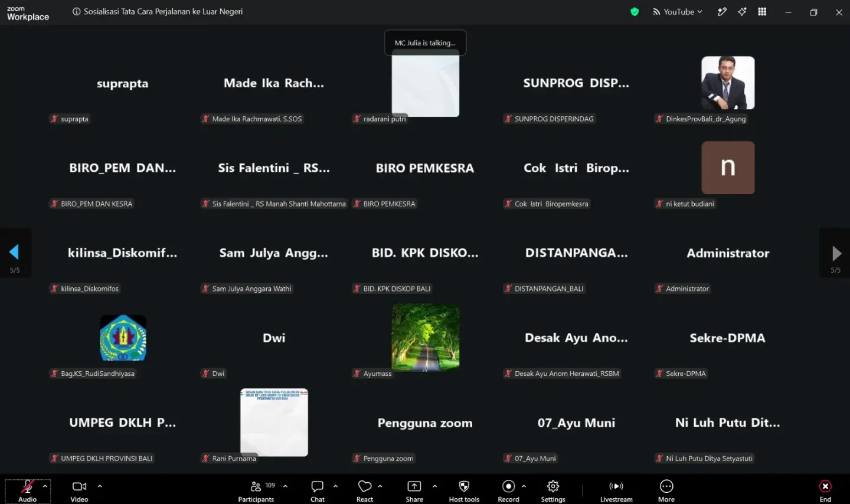Toggle the camera with Video button
850x504 pixels.
(x=79, y=491)
